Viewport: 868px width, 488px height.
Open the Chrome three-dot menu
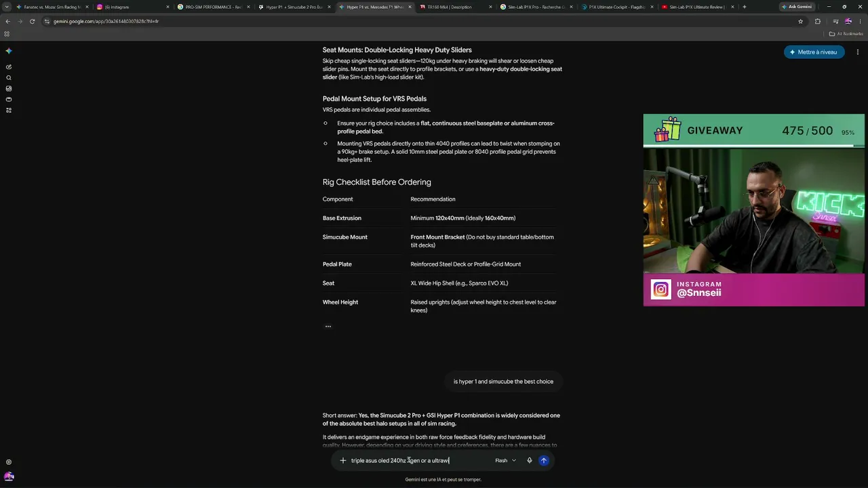coord(860,21)
